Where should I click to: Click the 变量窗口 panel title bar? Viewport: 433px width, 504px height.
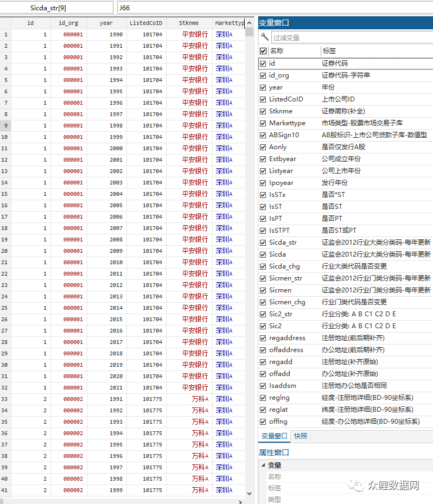click(346, 23)
